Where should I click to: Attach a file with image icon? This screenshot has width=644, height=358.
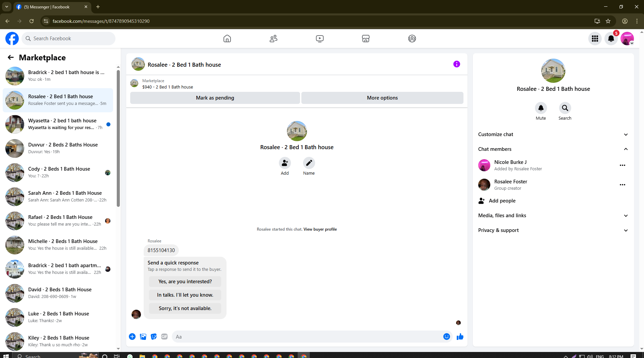pyautogui.click(x=143, y=337)
